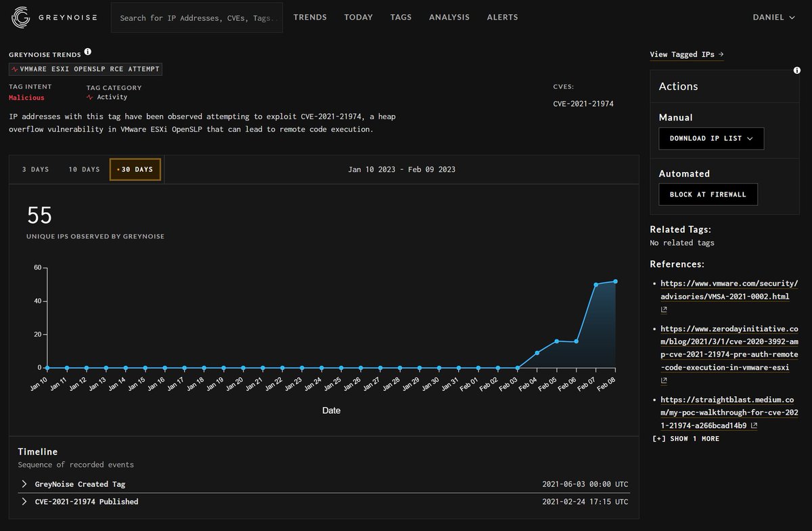Image resolution: width=812 pixels, height=531 pixels.
Task: Click the 2021-06-03 00:00 UTC timestamp
Action: (585, 484)
